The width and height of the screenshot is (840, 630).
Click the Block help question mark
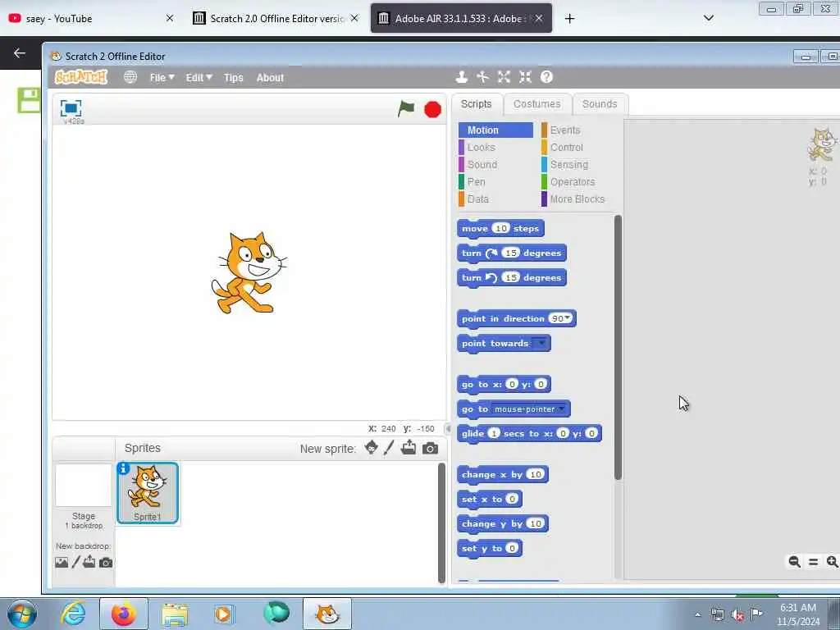[546, 77]
